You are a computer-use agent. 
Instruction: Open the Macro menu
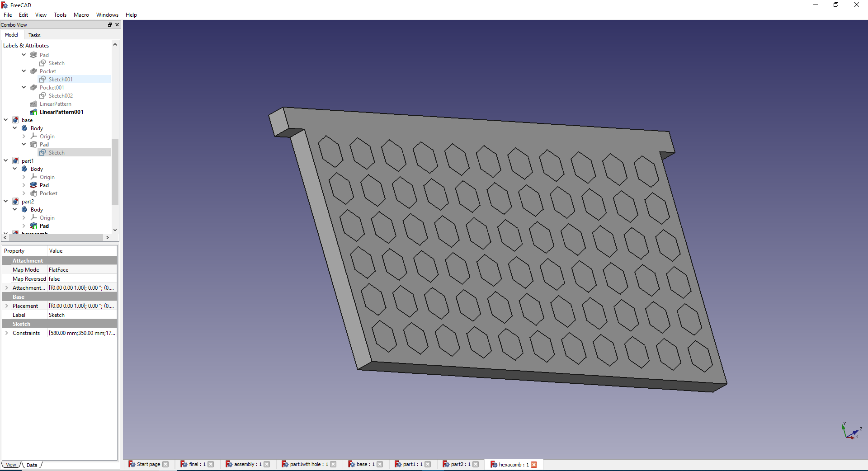tap(81, 15)
